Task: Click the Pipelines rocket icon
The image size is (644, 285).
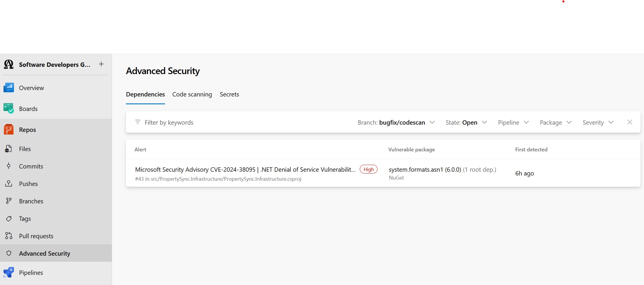Action: [9, 273]
